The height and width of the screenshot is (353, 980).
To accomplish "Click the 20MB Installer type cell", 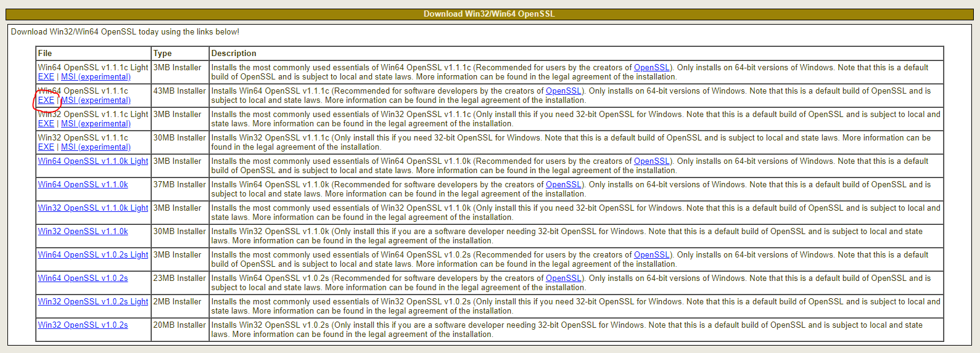I will [180, 330].
